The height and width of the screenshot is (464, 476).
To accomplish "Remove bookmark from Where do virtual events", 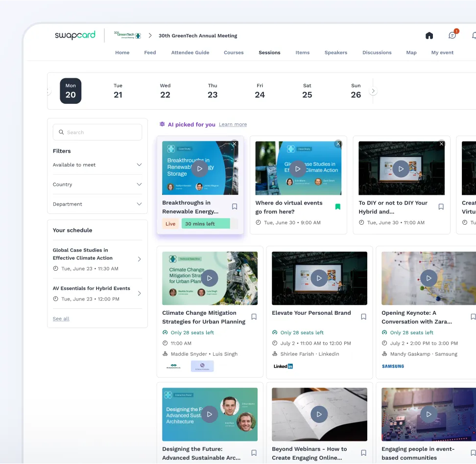I will coord(338,207).
